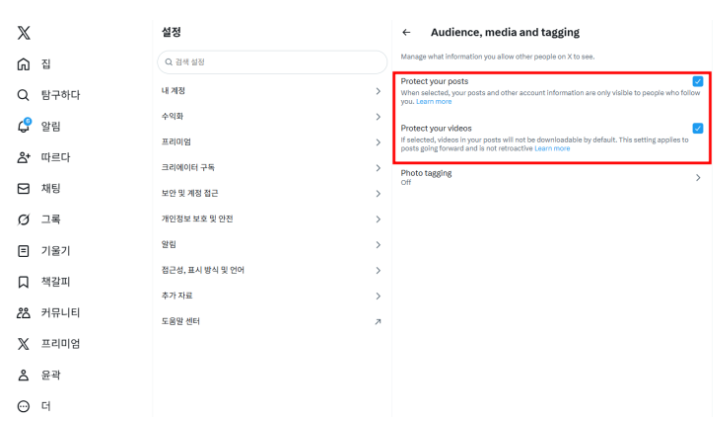Open the 책갈피 bookmark icon
Image resolution: width=721 pixels, height=431 pixels.
[23, 282]
